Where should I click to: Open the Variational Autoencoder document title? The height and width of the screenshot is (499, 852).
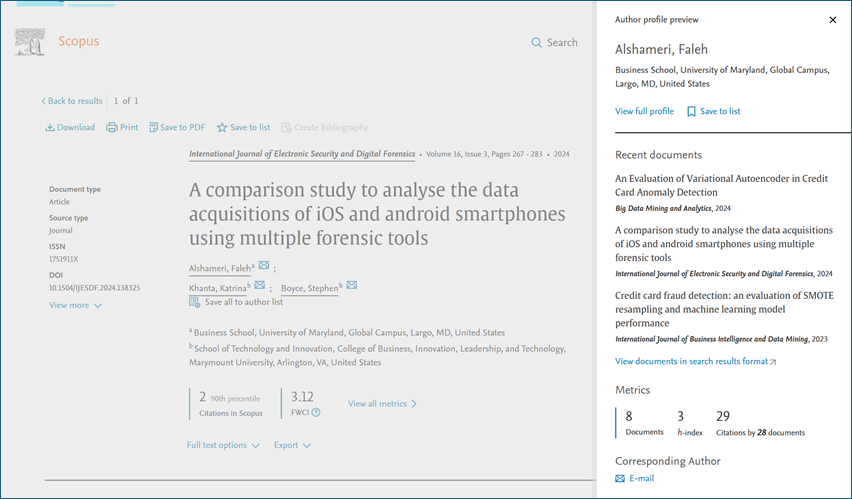coord(721,185)
